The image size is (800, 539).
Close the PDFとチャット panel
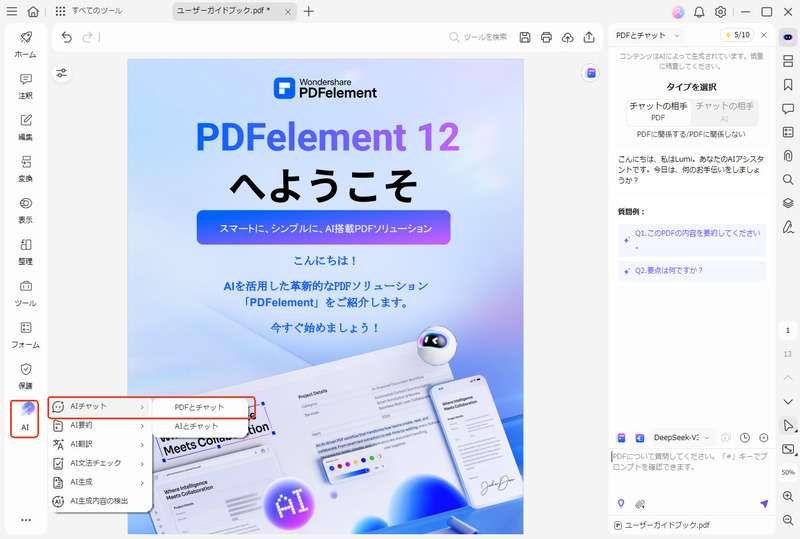tap(764, 35)
